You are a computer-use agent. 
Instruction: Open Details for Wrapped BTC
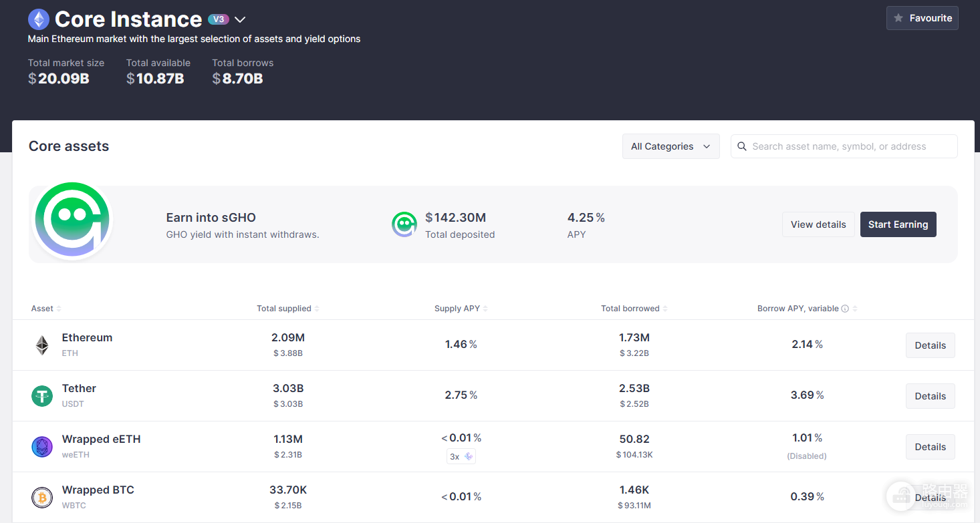pyautogui.click(x=930, y=498)
